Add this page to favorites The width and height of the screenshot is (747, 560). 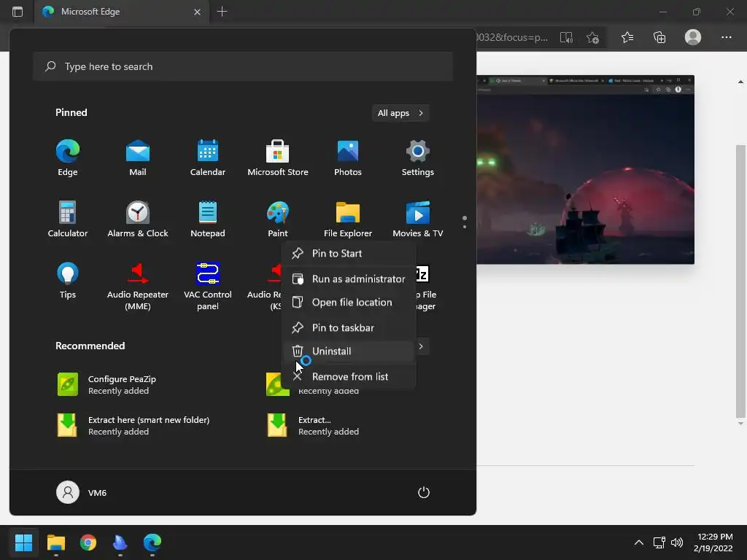pyautogui.click(x=592, y=37)
